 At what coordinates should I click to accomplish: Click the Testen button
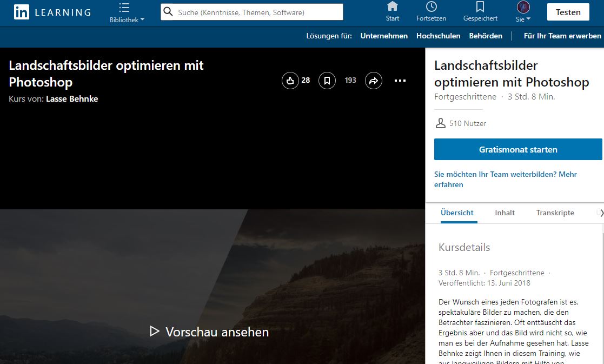(x=568, y=12)
